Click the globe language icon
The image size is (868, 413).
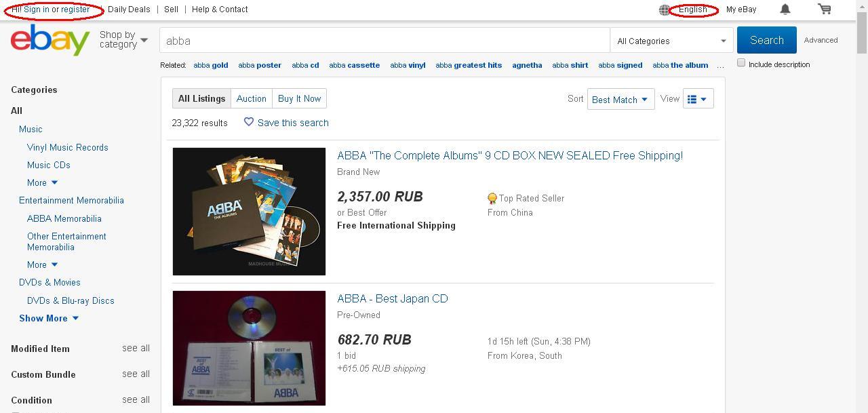665,9
